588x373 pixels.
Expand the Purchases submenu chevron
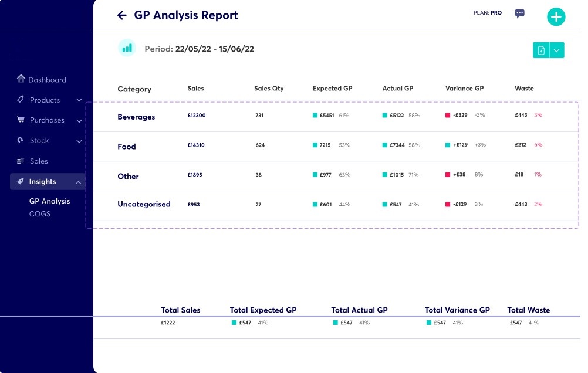[79, 120]
